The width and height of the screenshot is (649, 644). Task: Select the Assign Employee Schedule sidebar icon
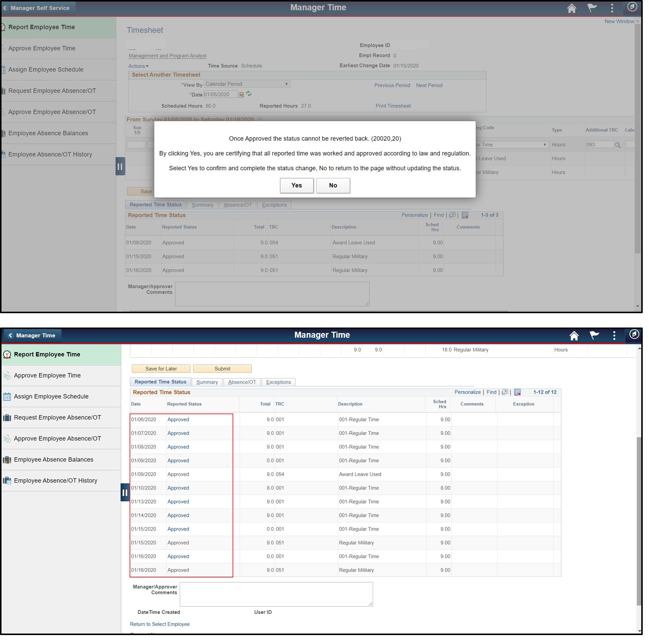point(7,396)
